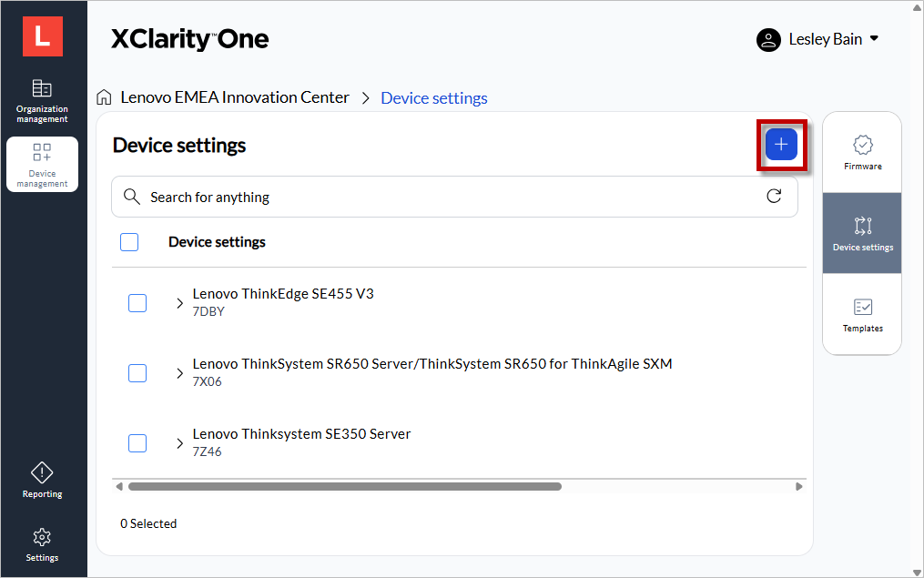The image size is (924, 578).
Task: Click the XClarity One logo icon
Action: (x=42, y=35)
